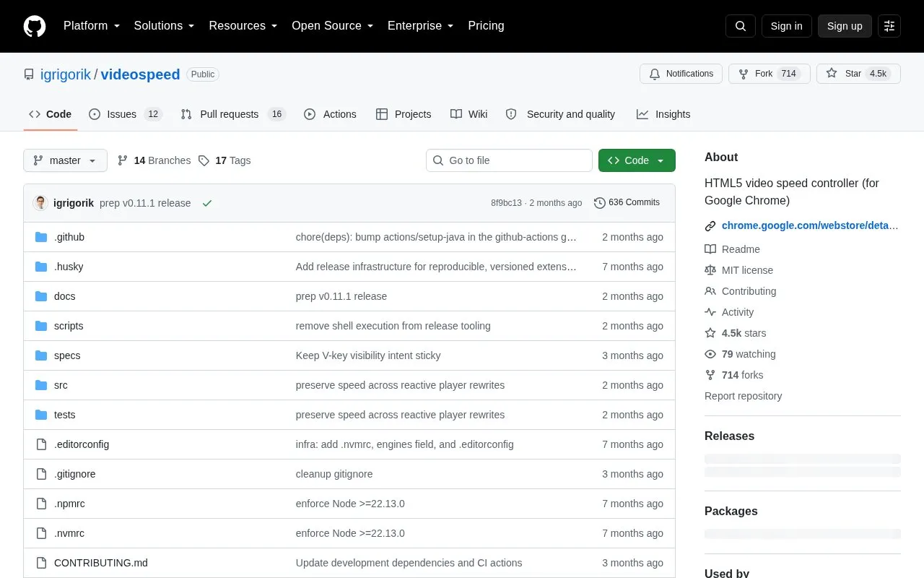Open the 636 Commits history link

coord(627,203)
